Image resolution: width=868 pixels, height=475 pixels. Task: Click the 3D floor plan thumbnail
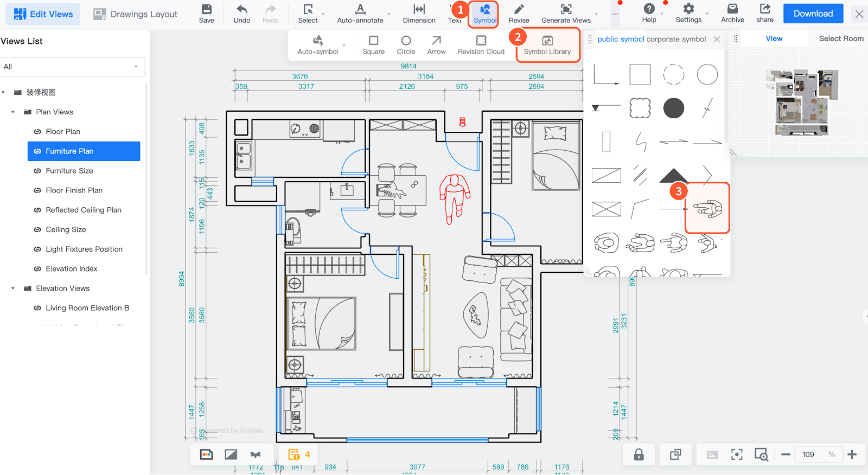[x=802, y=102]
